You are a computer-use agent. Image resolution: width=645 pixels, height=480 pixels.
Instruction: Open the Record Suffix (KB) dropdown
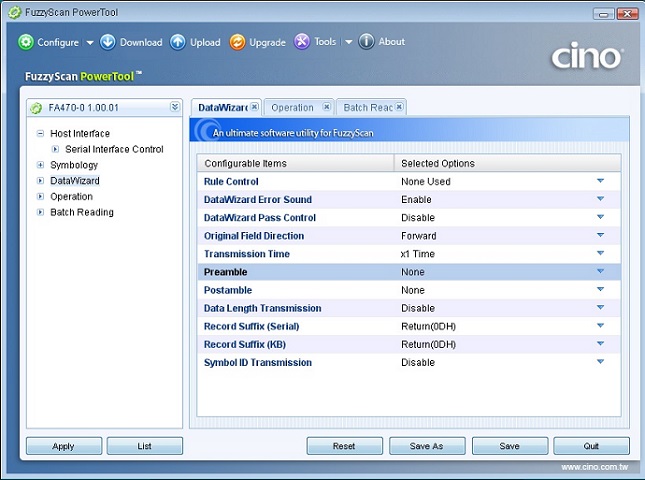coord(600,343)
